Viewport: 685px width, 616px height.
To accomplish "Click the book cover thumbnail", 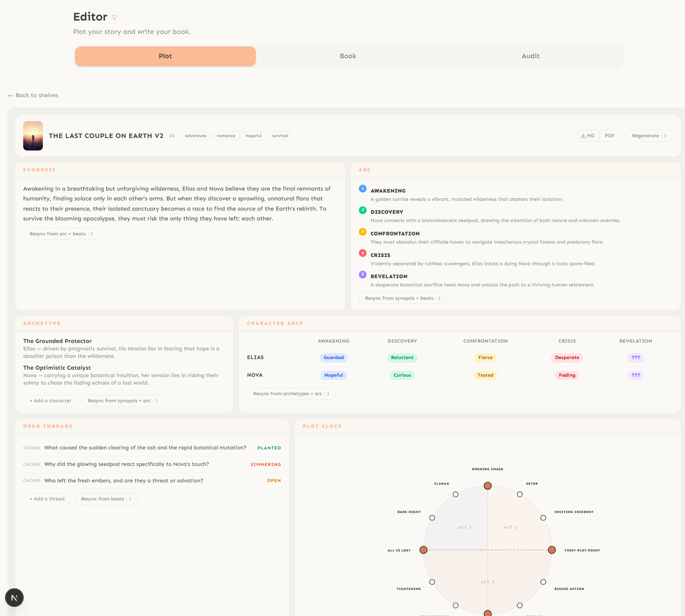I will [33, 136].
